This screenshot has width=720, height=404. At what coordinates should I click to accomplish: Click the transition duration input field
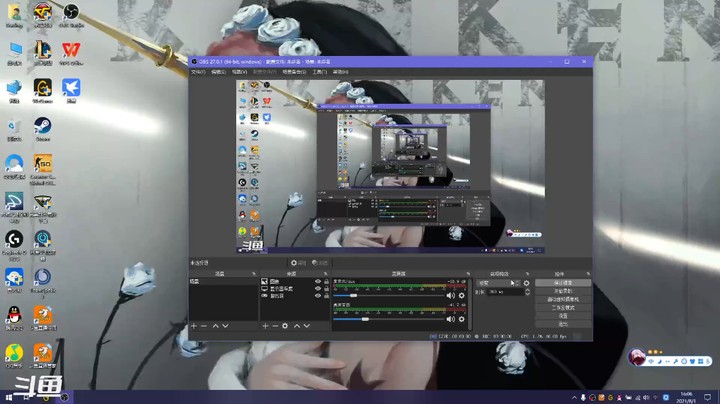coord(504,292)
